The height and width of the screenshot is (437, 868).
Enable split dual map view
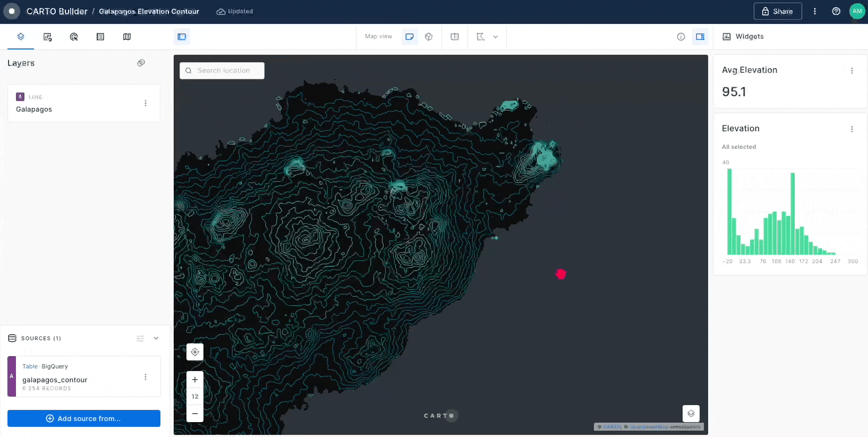coord(455,37)
